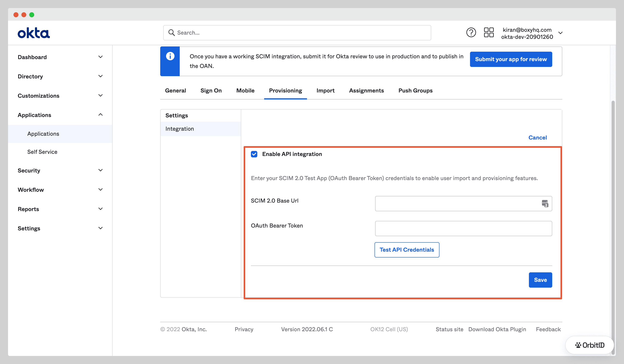
Task: Expand the Customizations menu
Action: (60, 96)
